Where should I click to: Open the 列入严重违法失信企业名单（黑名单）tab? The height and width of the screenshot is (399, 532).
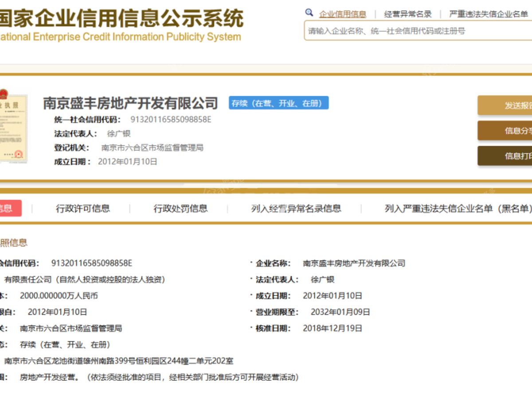pyautogui.click(x=458, y=208)
